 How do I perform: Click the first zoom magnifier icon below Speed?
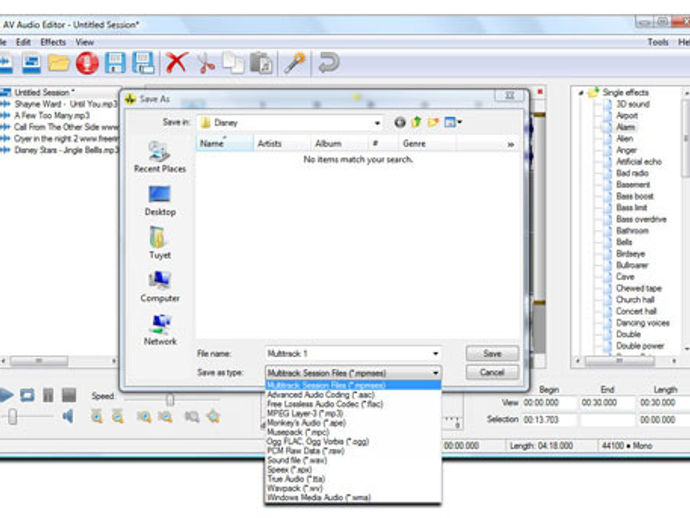[97, 416]
